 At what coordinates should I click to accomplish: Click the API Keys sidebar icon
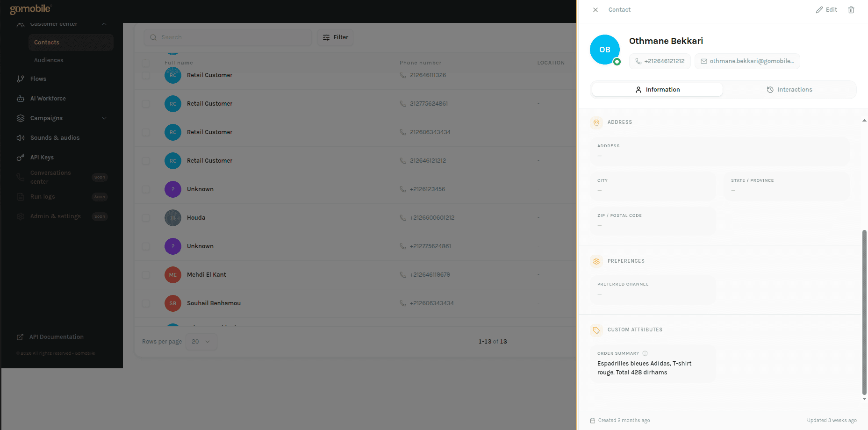(x=21, y=157)
